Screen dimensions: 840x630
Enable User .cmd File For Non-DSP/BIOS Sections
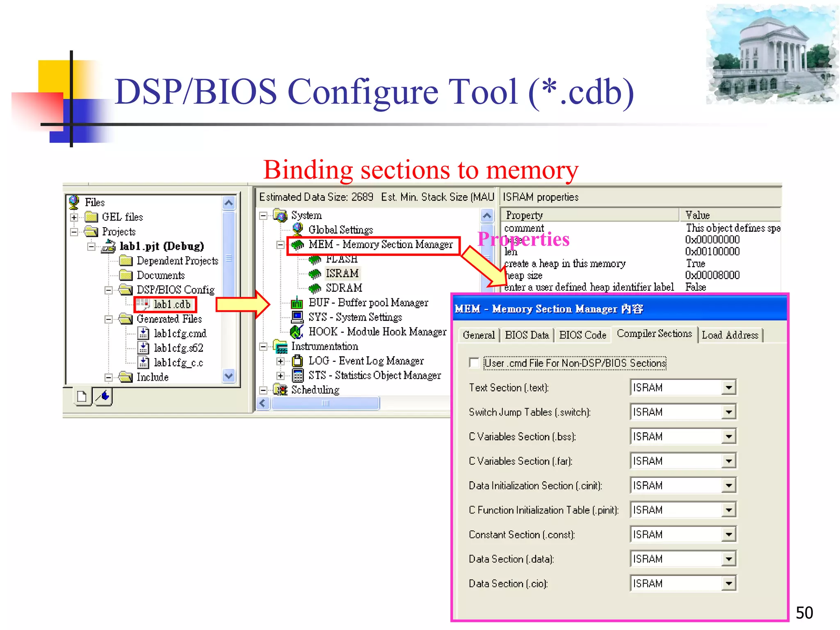pos(474,363)
